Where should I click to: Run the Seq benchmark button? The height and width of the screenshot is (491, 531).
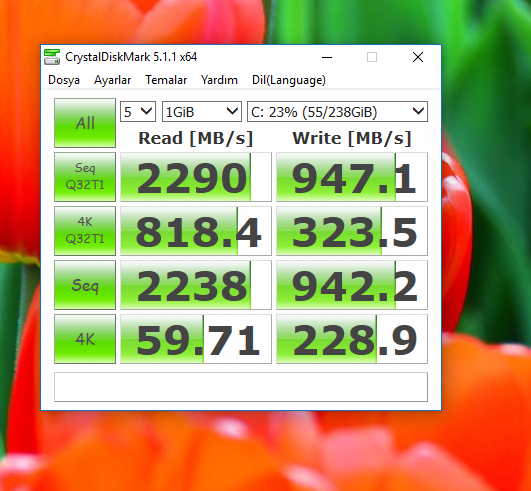85,285
